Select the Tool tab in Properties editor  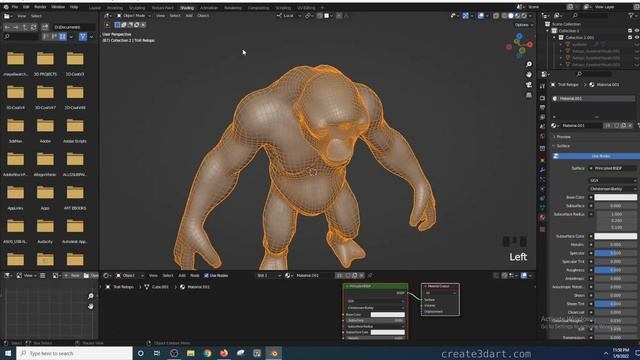point(542,86)
